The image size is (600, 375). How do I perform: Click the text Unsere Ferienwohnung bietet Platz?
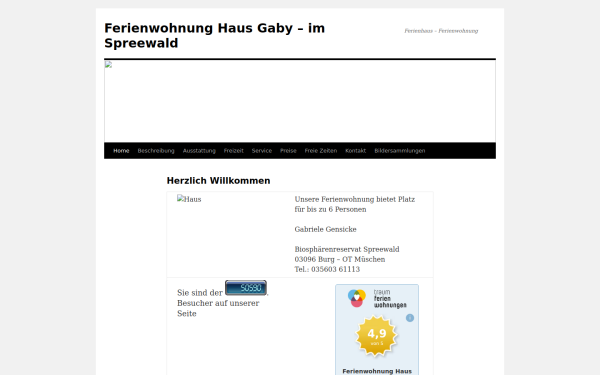355,199
